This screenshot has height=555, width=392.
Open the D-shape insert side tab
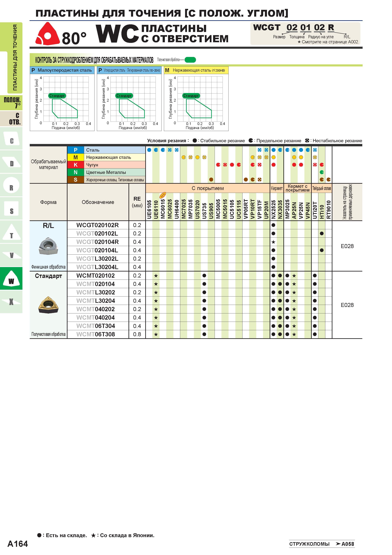click(x=11, y=162)
